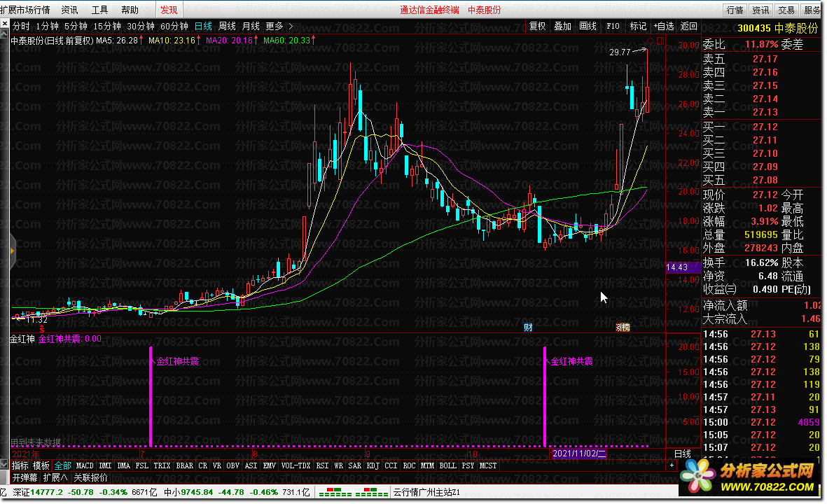The height and width of the screenshot is (504, 827).
Task: Select the 月线 monthly period
Action: tap(251, 26)
